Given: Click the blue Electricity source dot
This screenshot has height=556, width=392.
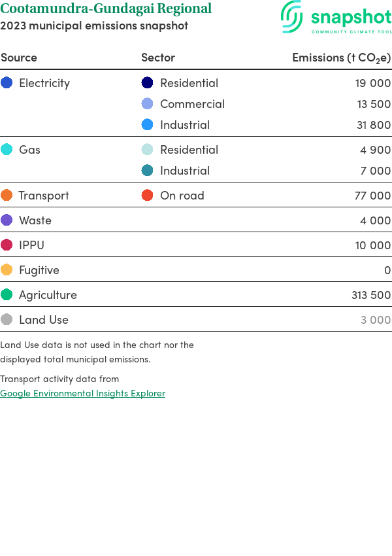Looking at the screenshot, I should (x=7, y=83).
